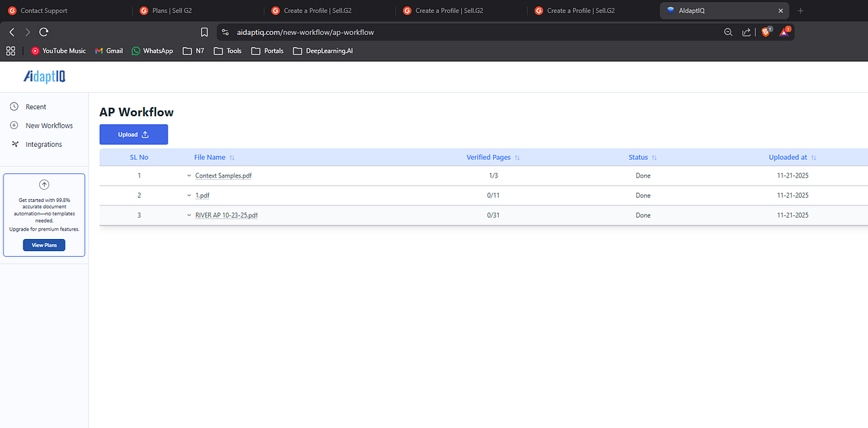Click the upload arrow icon inside the Upload button

145,134
